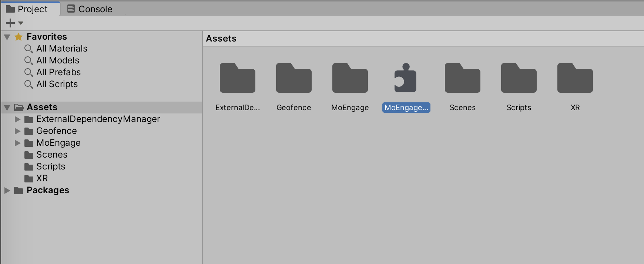Open the create dropdown arrow beside plus
Screen dimensions: 644x264
point(21,23)
